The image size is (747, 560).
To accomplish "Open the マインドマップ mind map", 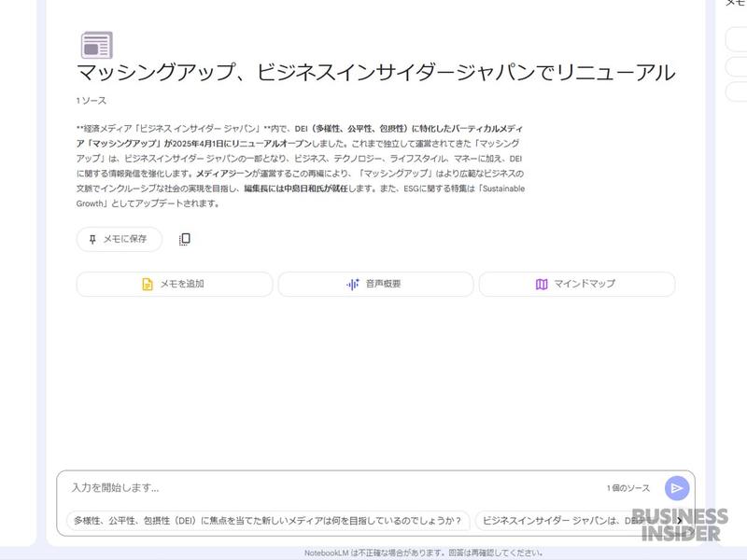I will [x=577, y=285].
